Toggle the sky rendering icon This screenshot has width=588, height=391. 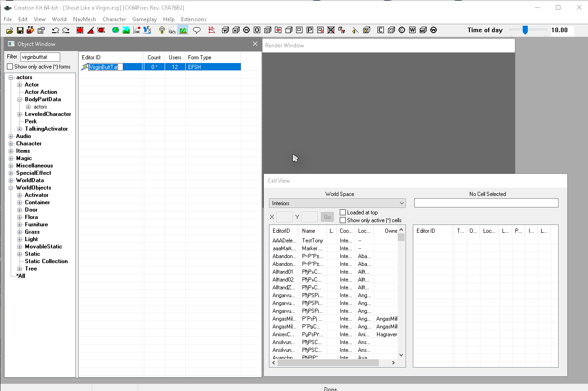172,30
